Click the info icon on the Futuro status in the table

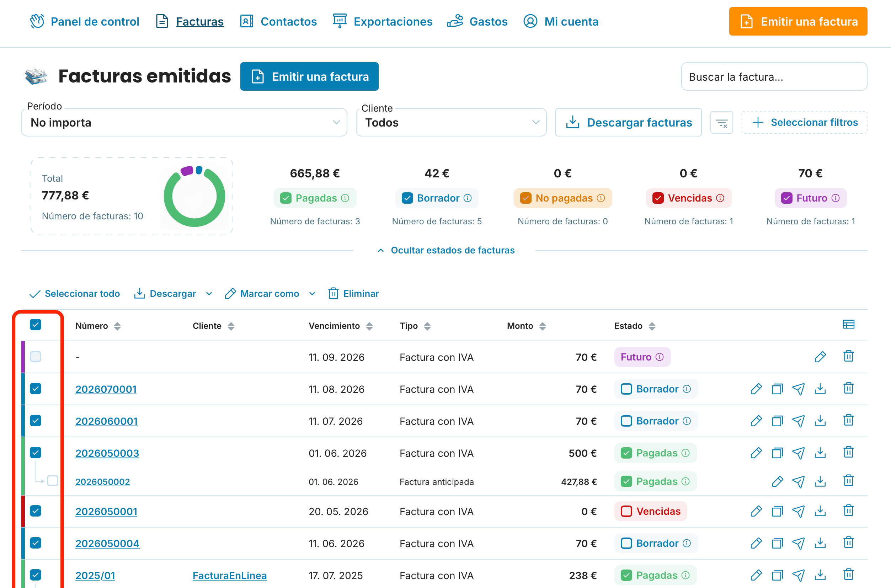pyautogui.click(x=660, y=357)
